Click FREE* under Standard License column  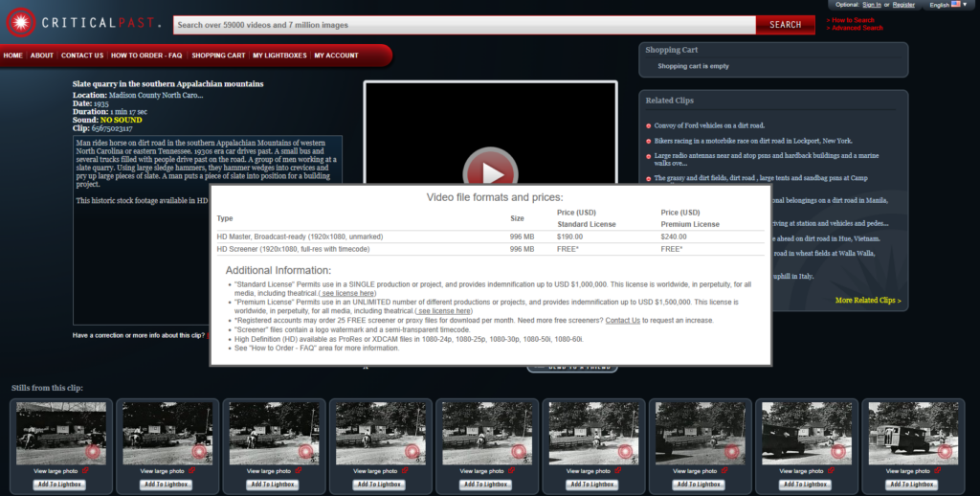click(x=568, y=249)
